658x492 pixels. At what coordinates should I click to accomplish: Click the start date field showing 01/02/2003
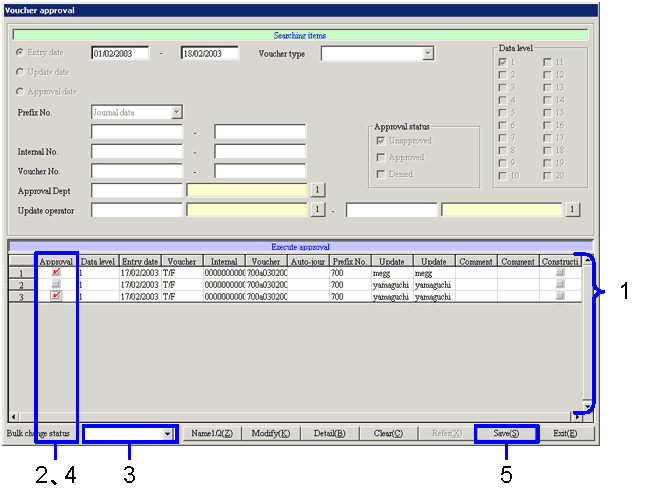pyautogui.click(x=119, y=54)
